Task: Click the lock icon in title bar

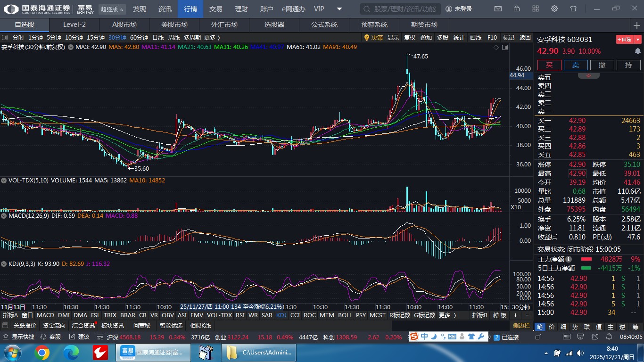Action: (517, 9)
